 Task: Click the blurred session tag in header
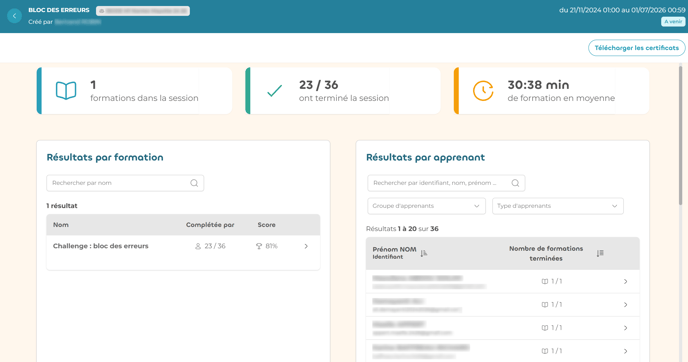(143, 11)
